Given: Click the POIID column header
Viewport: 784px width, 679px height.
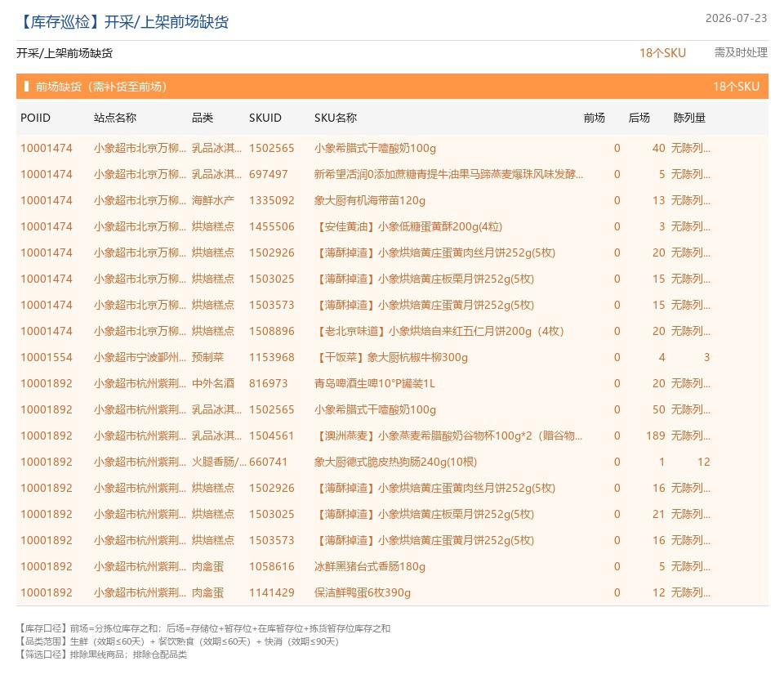Looking at the screenshot, I should click(35, 118).
